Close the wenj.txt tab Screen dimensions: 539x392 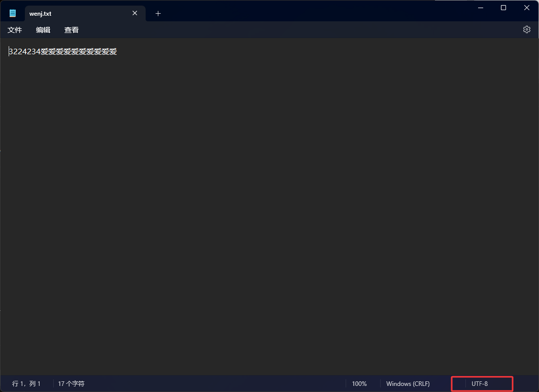135,13
